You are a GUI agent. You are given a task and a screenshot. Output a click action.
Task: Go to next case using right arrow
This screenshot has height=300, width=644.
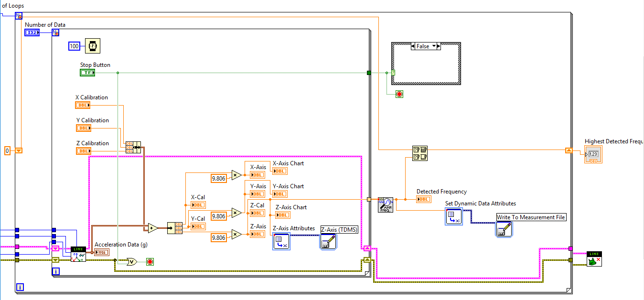click(439, 46)
